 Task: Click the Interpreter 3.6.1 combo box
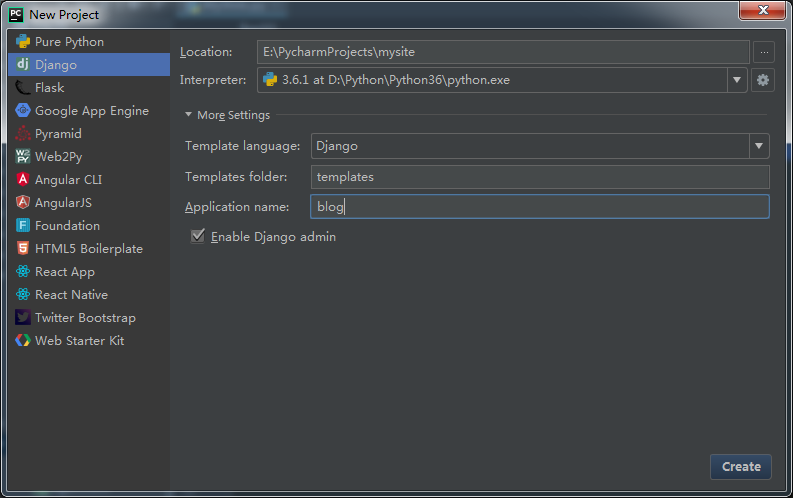pyautogui.click(x=502, y=80)
